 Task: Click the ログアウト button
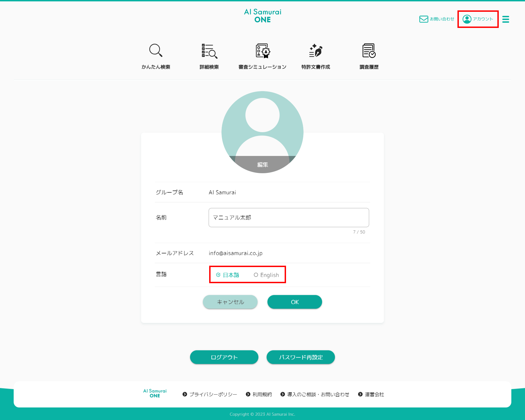point(224,357)
